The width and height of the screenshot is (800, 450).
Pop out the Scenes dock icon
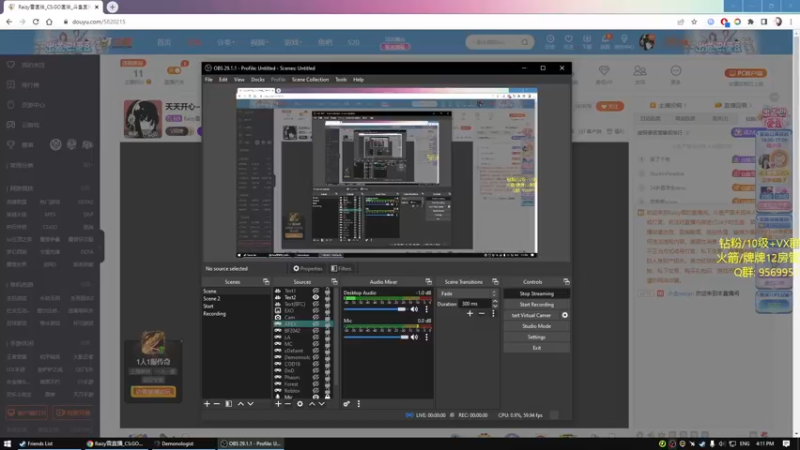point(266,282)
